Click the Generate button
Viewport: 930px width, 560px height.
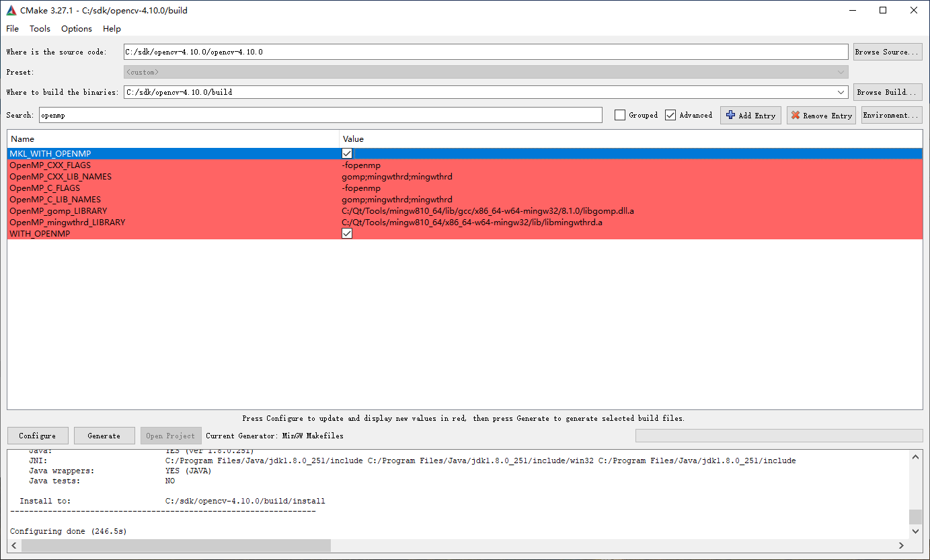[x=104, y=436]
